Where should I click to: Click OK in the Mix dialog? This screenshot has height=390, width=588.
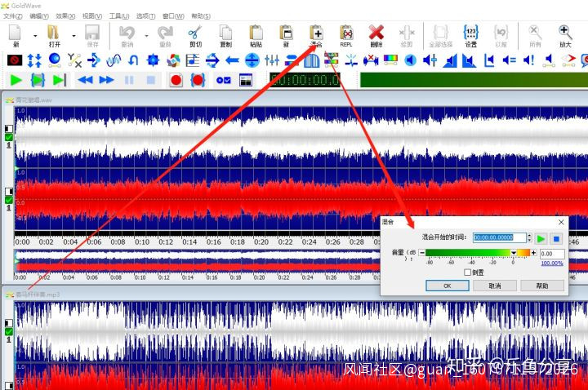(x=447, y=286)
